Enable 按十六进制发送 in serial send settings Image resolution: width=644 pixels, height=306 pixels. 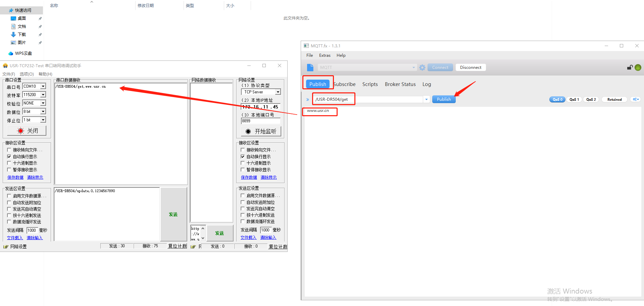tap(9, 215)
